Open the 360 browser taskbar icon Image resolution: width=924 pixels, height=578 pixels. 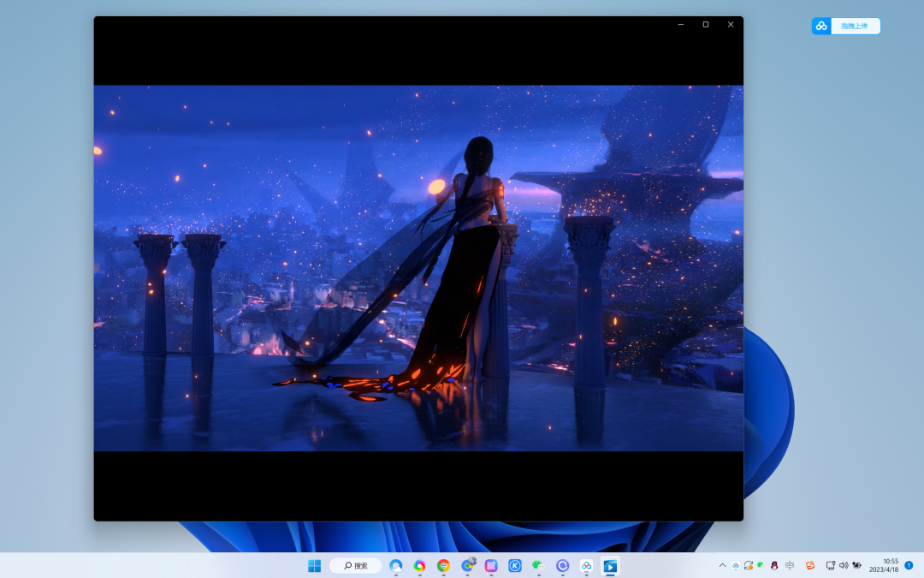click(x=443, y=566)
